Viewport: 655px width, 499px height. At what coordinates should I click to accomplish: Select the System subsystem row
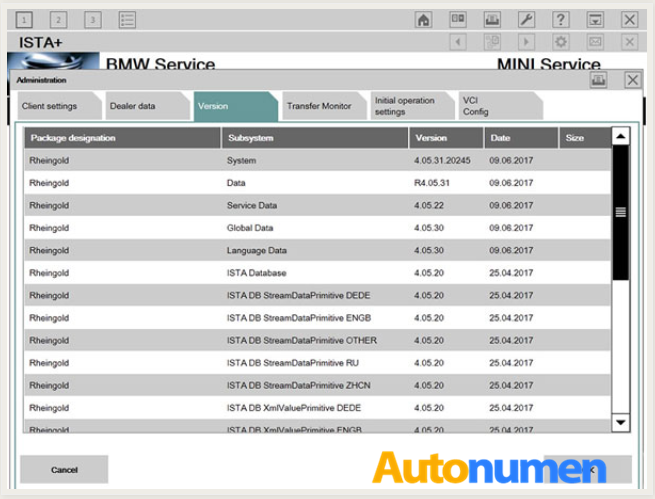coord(317,160)
